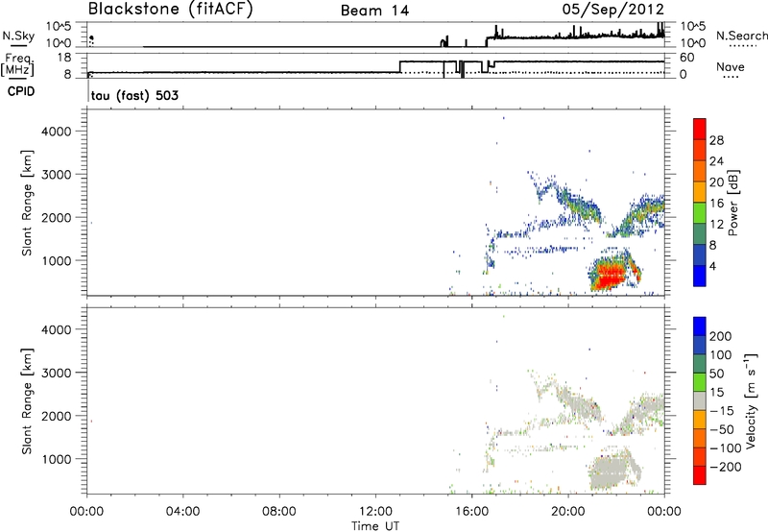Viewport: 768px width, 532px height.
Task: Click the power panel 'Slant Range [km]' label
Action: pyautogui.click(x=27, y=203)
